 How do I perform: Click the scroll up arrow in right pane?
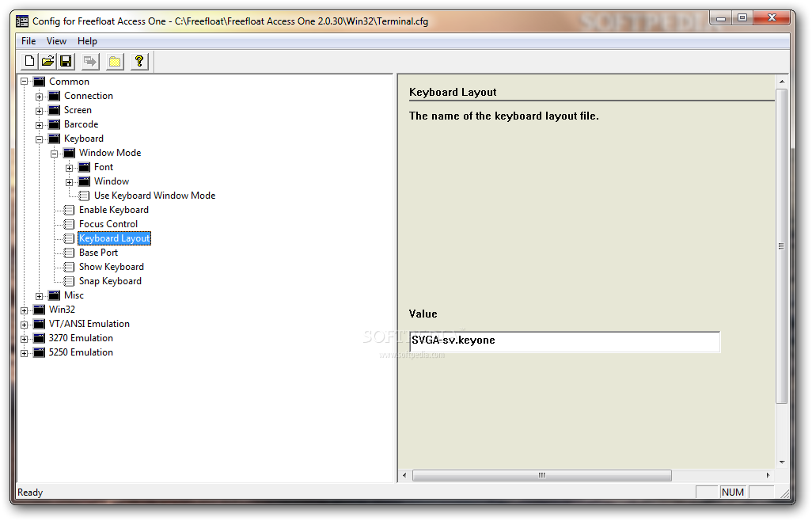tap(781, 82)
